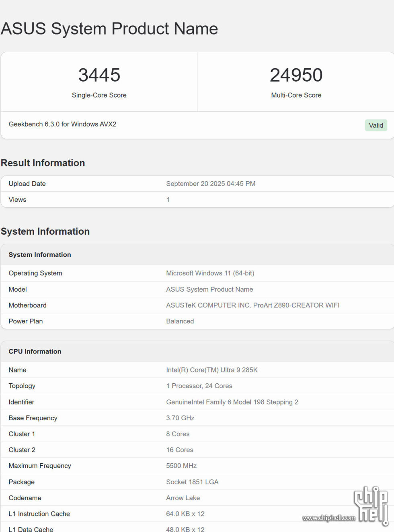This screenshot has height=532, width=394.
Task: Click the Geekbench 6.3.0 for Windows AVX2 text
Action: click(62, 124)
